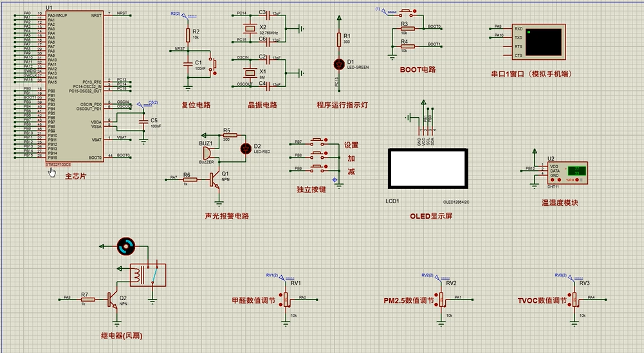This screenshot has height=353, width=644.
Task: Select capacitor C2 on the OSCIN line
Action: click(x=270, y=60)
